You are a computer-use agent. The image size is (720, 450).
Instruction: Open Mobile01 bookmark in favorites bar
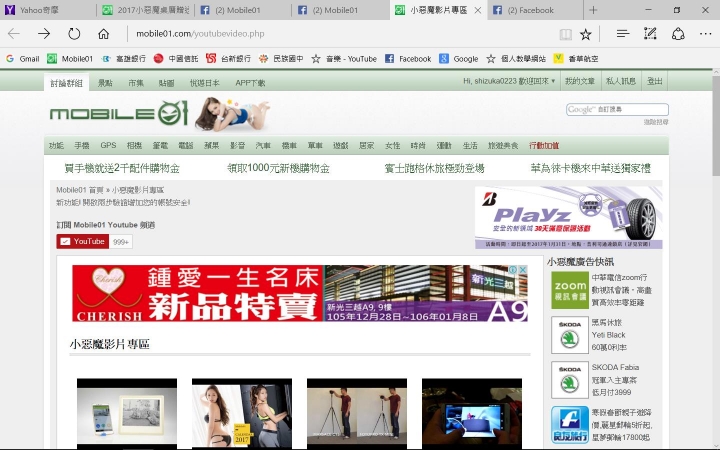(70, 59)
